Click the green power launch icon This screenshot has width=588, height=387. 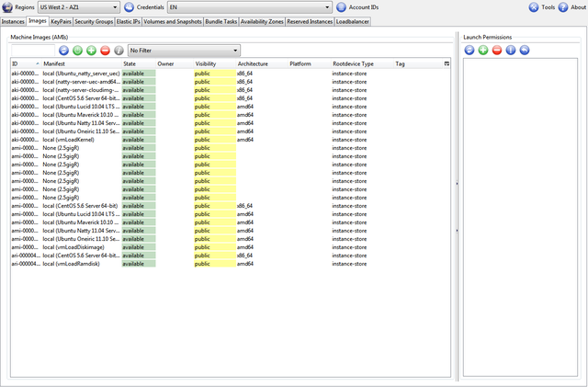point(77,50)
